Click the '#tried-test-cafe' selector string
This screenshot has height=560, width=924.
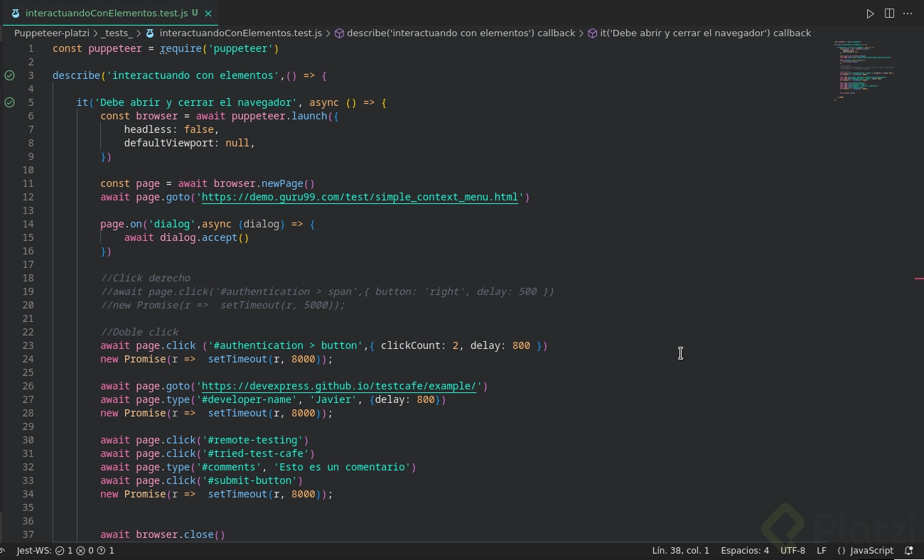tap(255, 454)
